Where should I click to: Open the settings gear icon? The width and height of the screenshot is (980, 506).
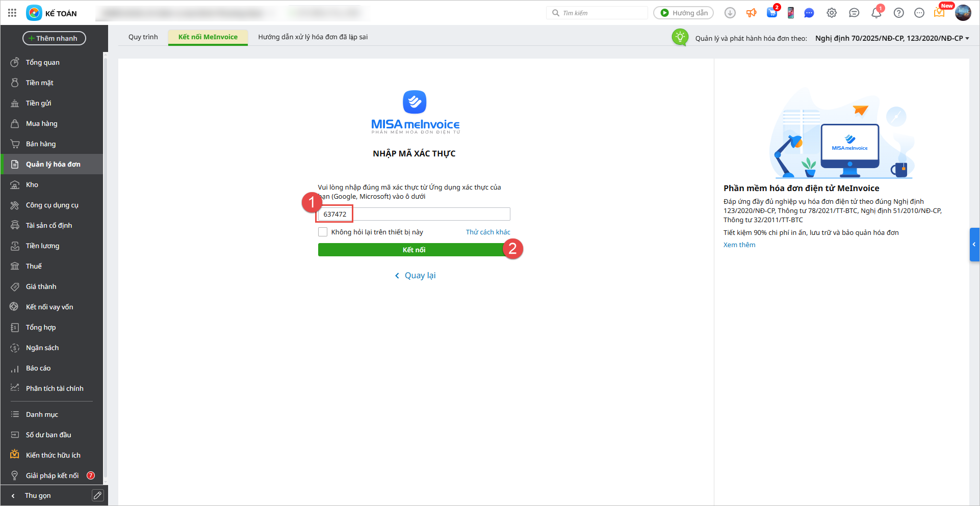click(x=832, y=13)
